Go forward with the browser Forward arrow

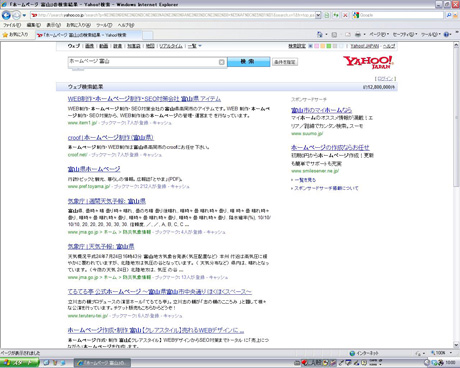point(16,15)
